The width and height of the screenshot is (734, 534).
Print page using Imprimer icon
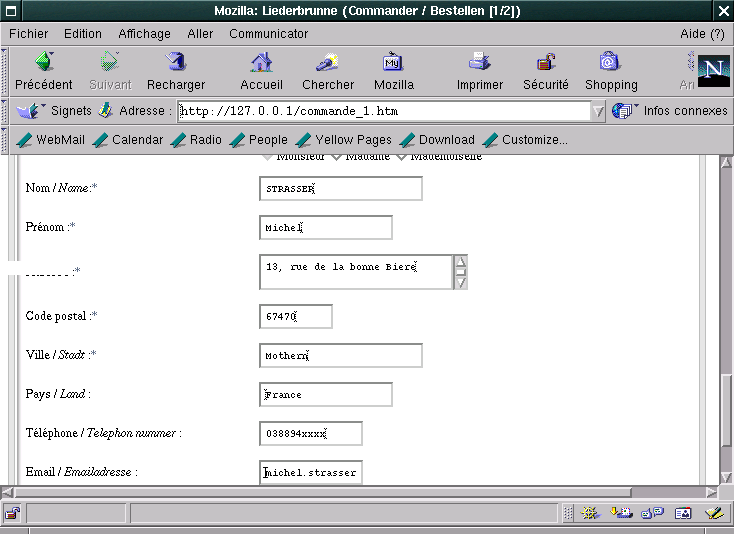tap(479, 63)
